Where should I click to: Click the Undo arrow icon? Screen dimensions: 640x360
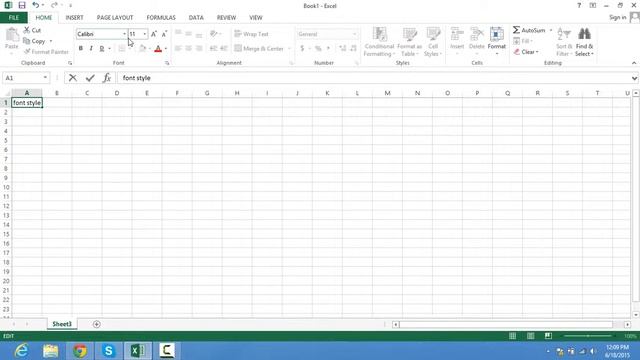36,5
